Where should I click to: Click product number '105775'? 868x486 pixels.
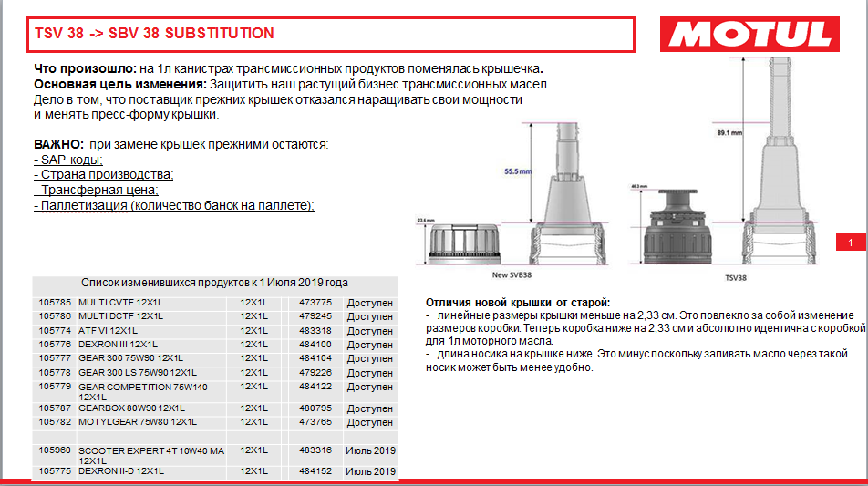55,471
